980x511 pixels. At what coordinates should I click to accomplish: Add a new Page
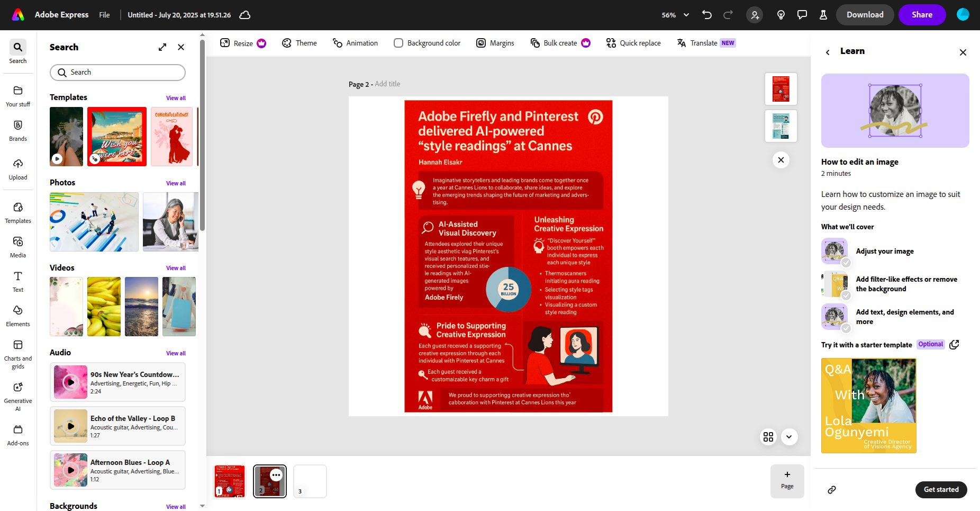[787, 481]
